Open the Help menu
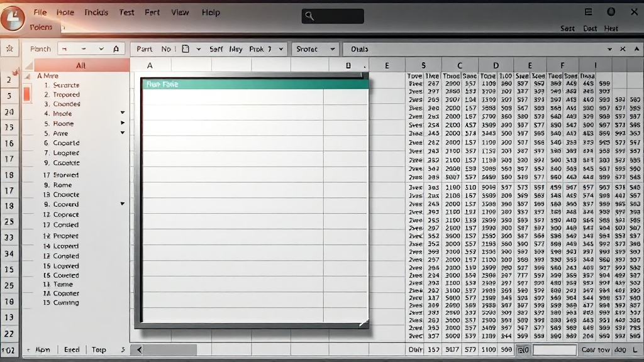Screen dimensions: 644x362 (x=211, y=13)
